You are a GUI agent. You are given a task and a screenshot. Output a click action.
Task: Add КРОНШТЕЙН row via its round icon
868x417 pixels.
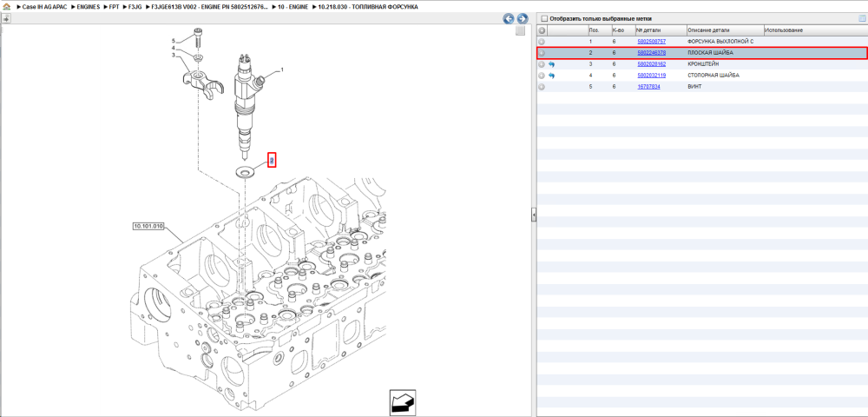click(542, 64)
